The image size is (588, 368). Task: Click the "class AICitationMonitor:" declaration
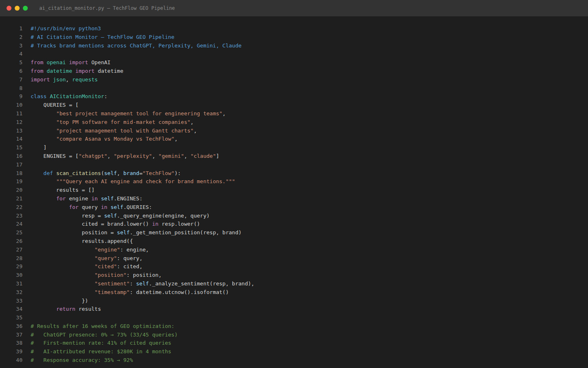[69, 96]
